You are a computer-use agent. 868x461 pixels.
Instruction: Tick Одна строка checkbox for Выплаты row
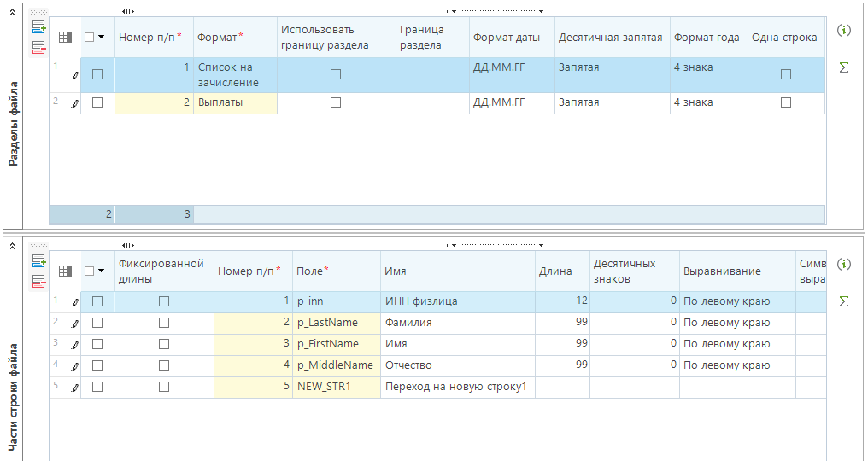(786, 102)
